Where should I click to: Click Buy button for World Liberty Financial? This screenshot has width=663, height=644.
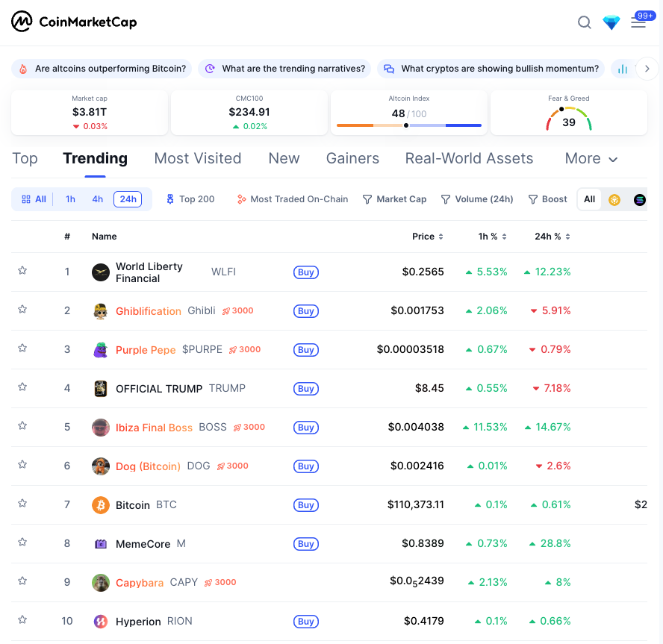click(x=305, y=272)
